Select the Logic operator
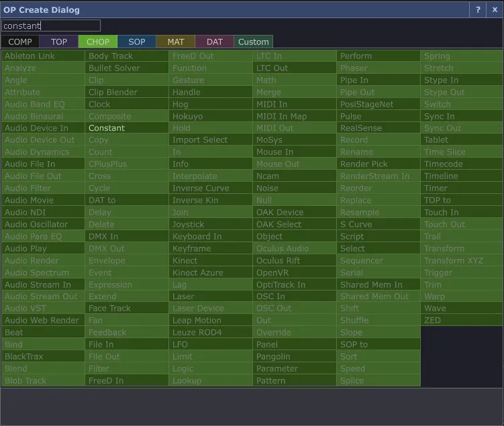Screen dimensions: 504x426 coord(211,368)
